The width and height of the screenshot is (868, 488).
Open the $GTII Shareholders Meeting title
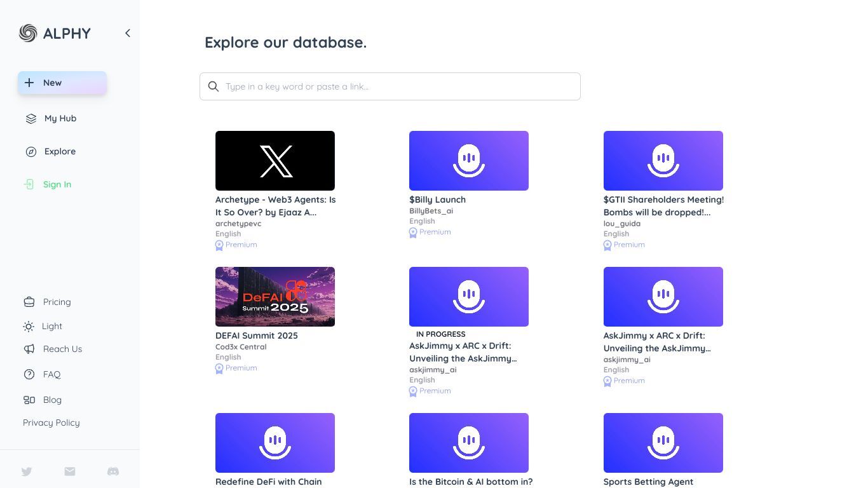[664, 206]
